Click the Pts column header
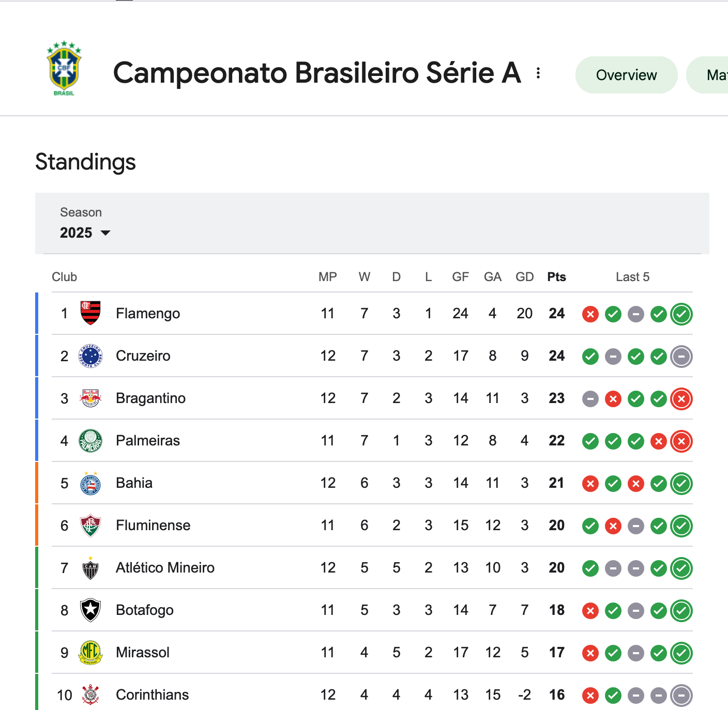 point(556,277)
